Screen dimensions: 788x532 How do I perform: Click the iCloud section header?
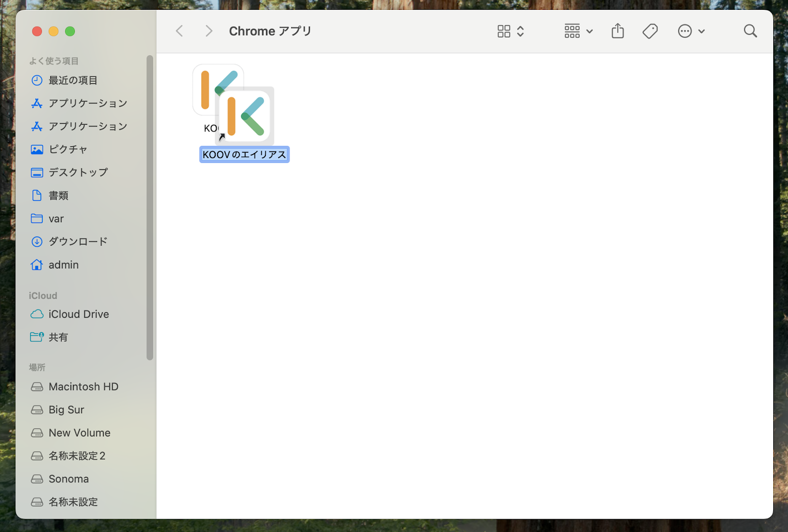tap(43, 296)
